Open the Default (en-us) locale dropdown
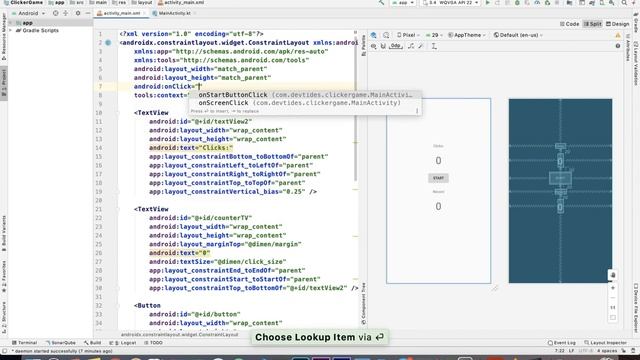Image resolution: width=640 pixels, height=360 pixels. (x=518, y=35)
